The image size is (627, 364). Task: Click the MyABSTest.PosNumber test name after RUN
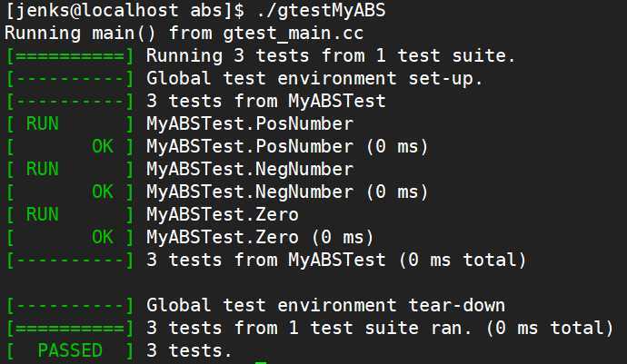point(250,123)
